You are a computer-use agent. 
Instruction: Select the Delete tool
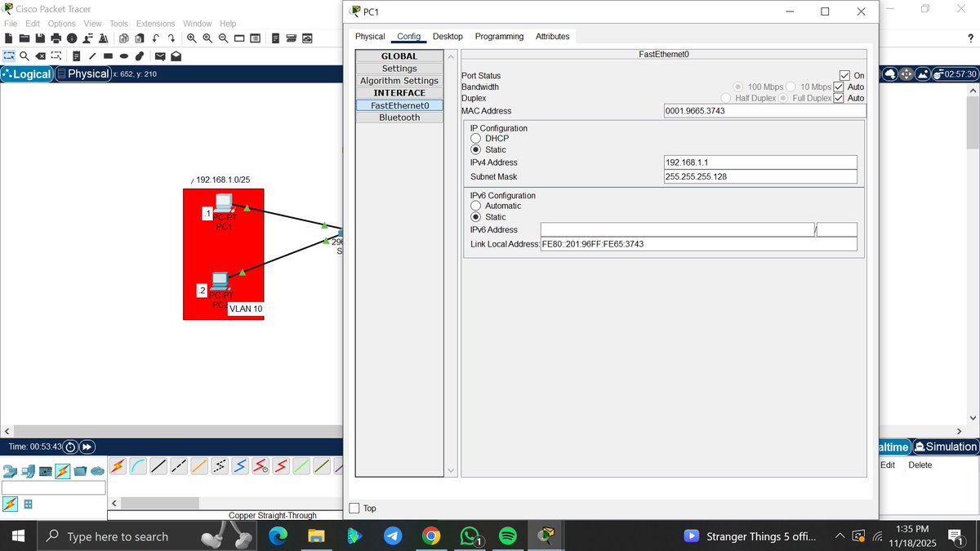40,56
